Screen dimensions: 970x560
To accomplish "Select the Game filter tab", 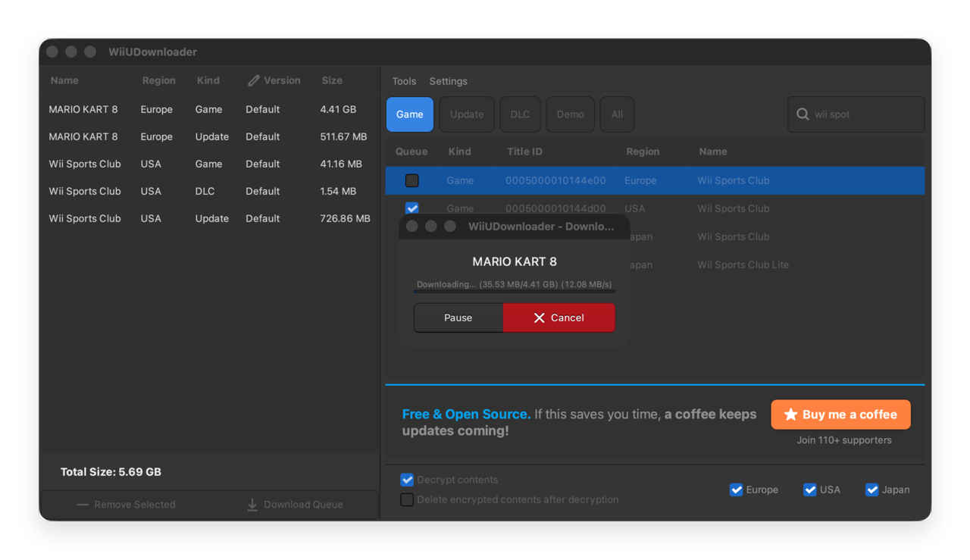I will click(x=410, y=114).
